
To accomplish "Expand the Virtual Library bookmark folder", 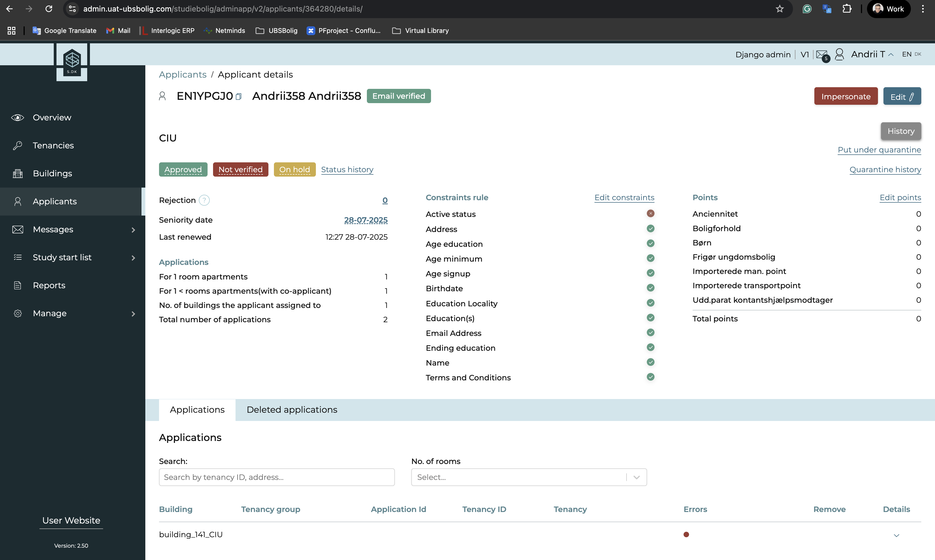I will tap(420, 30).
